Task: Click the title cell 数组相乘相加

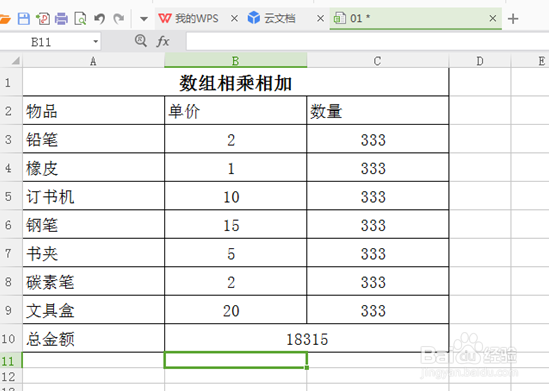Action: [x=235, y=83]
